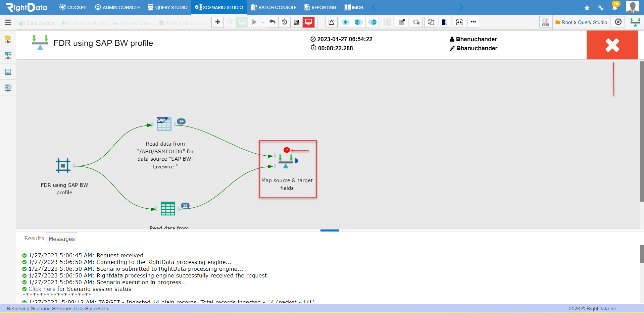
Task: Switch to Scenario Studio tab
Action: pos(219,7)
